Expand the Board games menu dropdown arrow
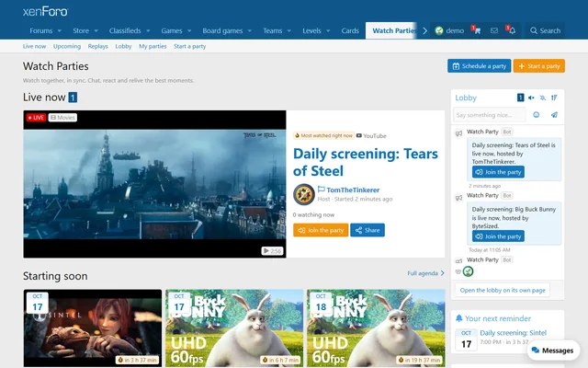 (250, 30)
